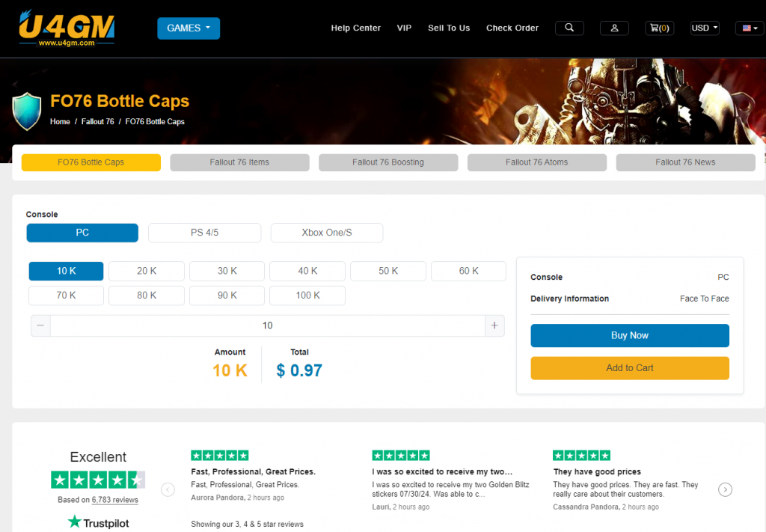Open the USD currency dropdown
Viewport: 766px width, 532px height.
click(x=704, y=28)
